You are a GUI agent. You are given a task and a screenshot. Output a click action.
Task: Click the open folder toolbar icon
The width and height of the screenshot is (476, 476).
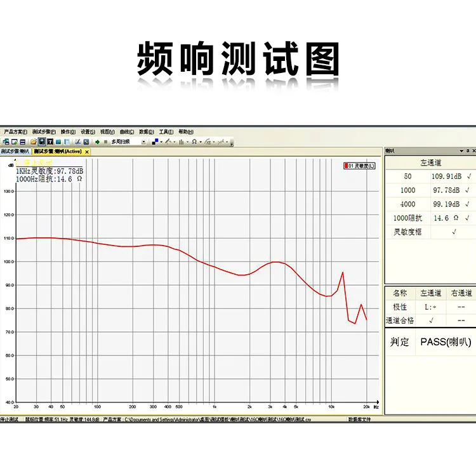pos(34,142)
